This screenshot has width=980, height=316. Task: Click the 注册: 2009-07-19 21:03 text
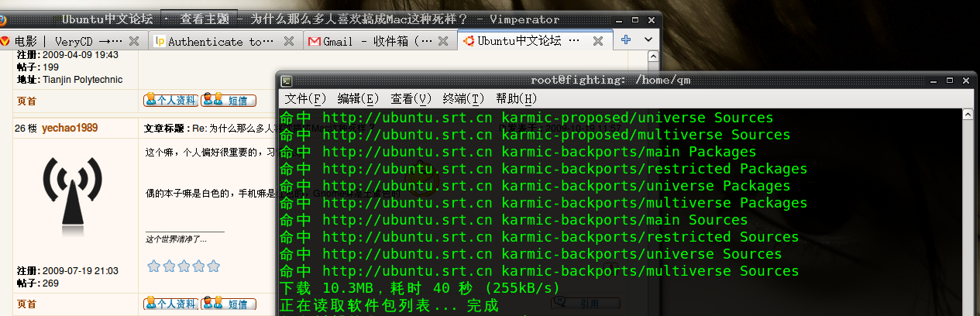click(67, 271)
